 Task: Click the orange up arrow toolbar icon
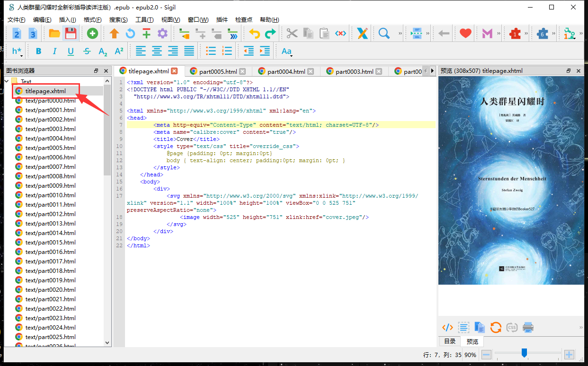tap(114, 34)
